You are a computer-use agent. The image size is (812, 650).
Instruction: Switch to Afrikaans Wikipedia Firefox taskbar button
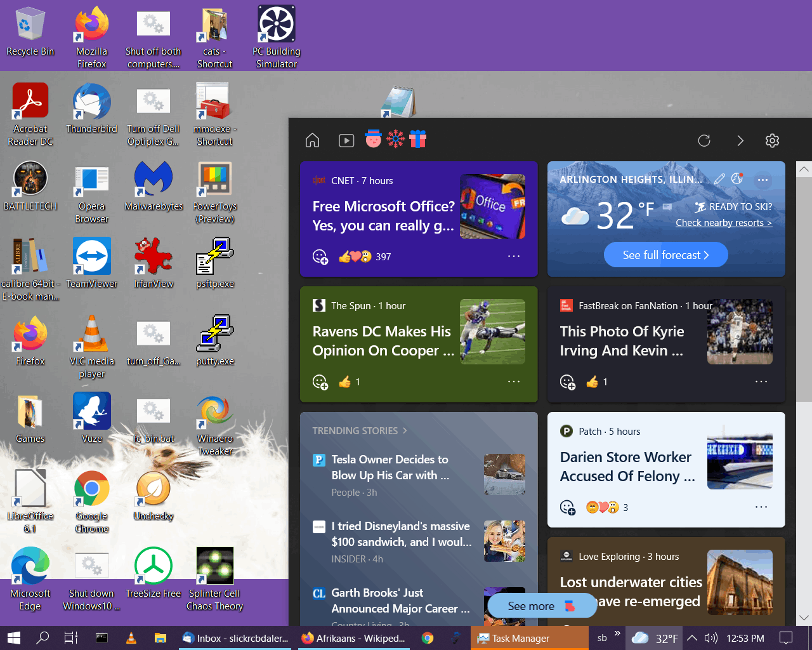[x=353, y=638]
